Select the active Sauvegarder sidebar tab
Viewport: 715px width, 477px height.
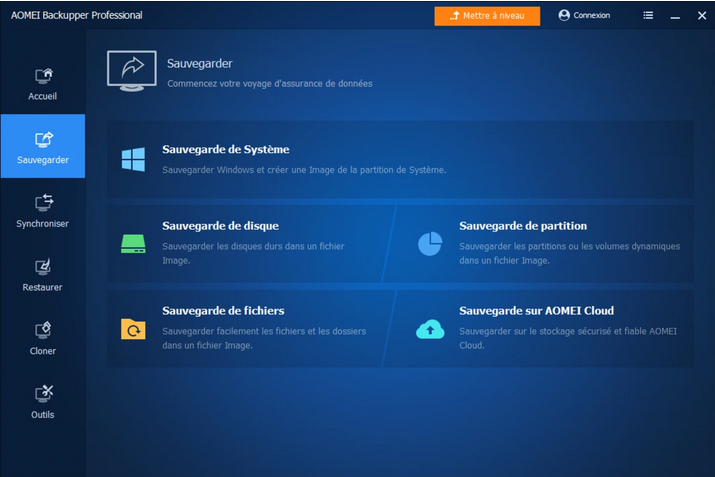click(43, 147)
